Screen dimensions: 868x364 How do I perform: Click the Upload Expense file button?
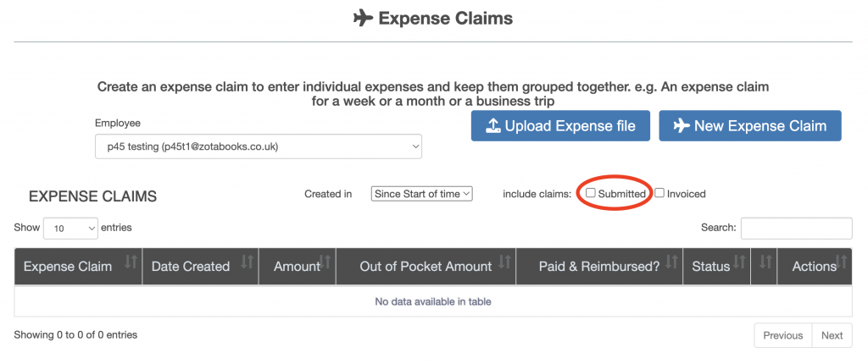tap(560, 126)
